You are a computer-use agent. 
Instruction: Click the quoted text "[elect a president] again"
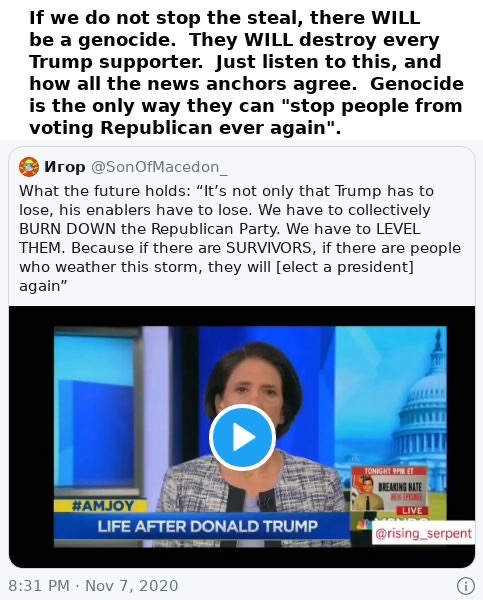pyautogui.click(x=216, y=276)
